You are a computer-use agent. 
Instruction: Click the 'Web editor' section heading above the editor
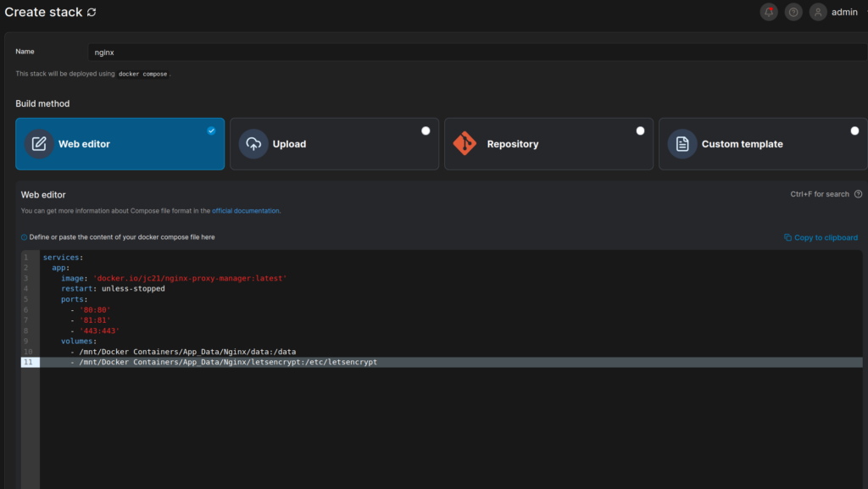point(43,195)
